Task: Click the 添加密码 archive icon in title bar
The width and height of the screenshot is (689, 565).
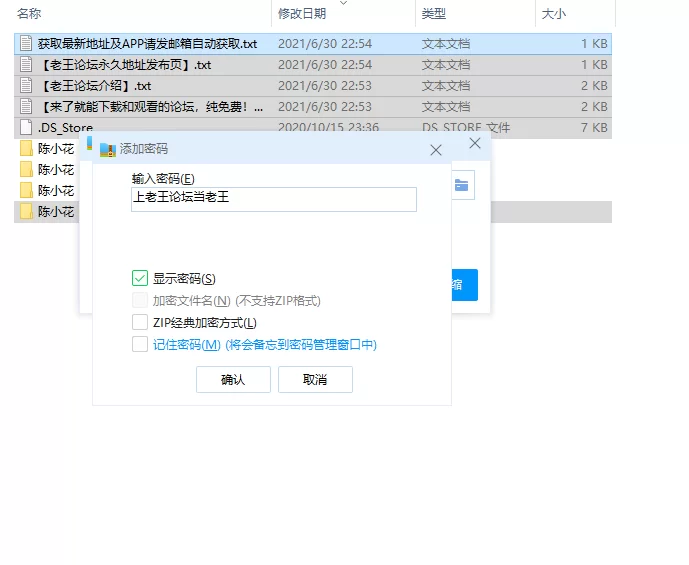Action: [108, 150]
